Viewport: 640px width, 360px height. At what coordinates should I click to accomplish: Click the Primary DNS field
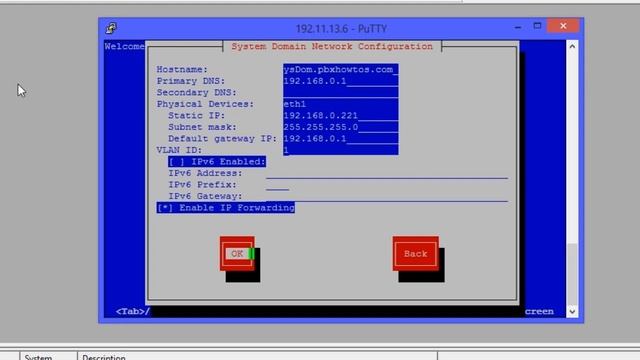341,81
